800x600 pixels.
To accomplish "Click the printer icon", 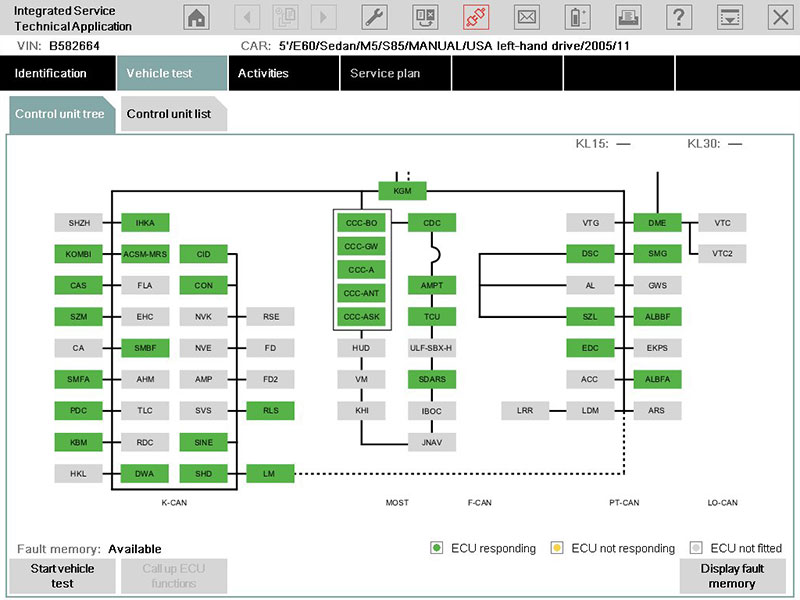I will coord(628,17).
